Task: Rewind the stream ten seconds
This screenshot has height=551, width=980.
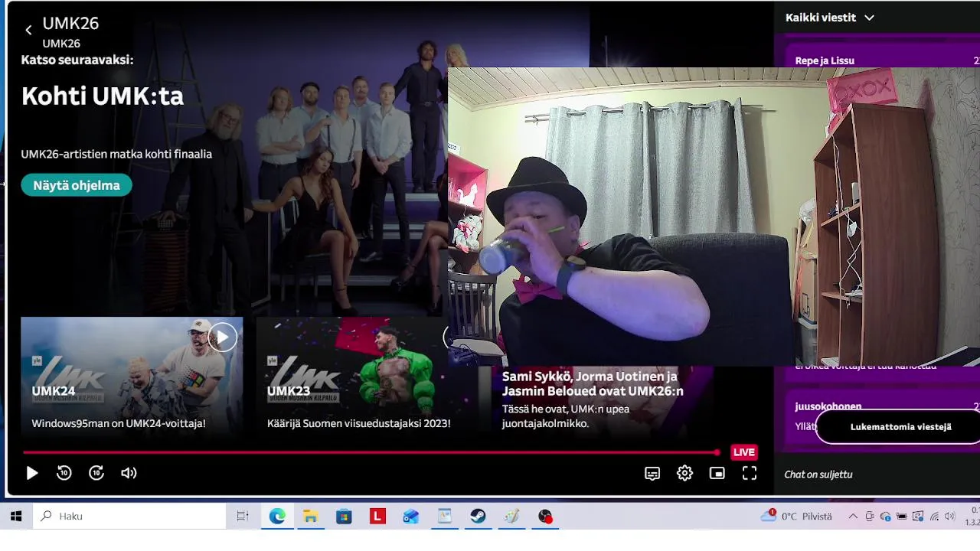Action: [64, 474]
